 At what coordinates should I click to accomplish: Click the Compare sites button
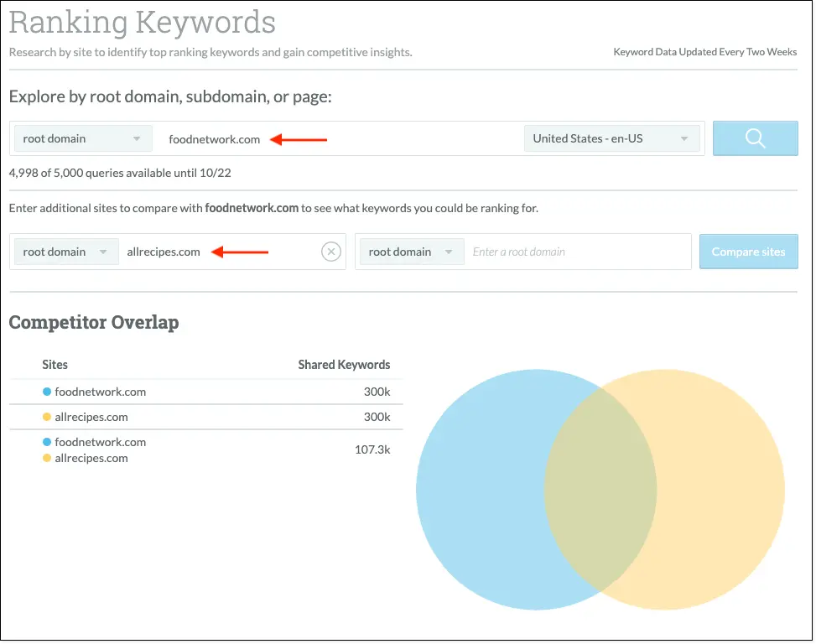748,251
